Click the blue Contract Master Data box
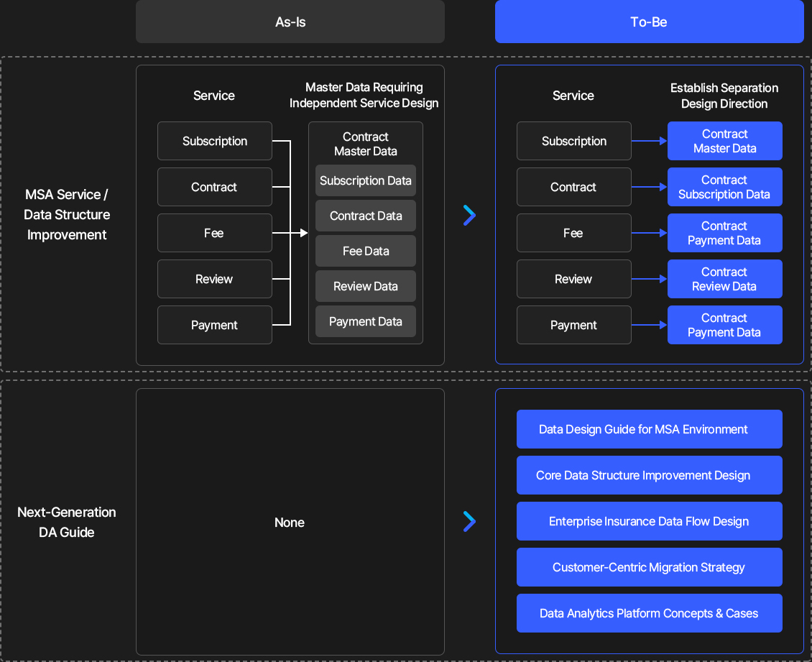812x662 pixels. click(725, 141)
